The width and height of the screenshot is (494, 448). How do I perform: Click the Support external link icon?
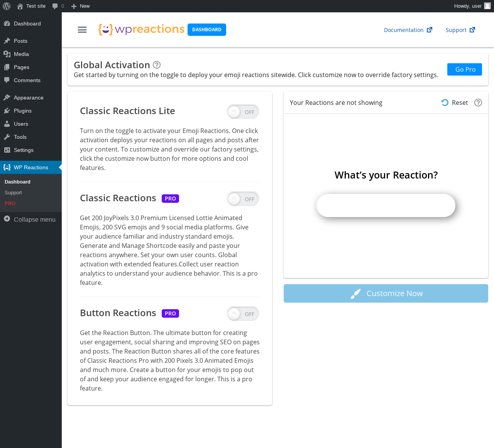click(x=472, y=30)
